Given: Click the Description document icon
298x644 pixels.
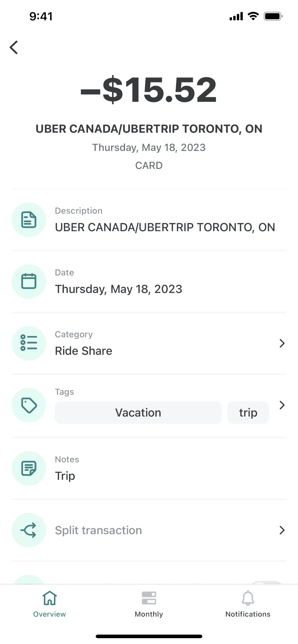Looking at the screenshot, I should click(29, 220).
